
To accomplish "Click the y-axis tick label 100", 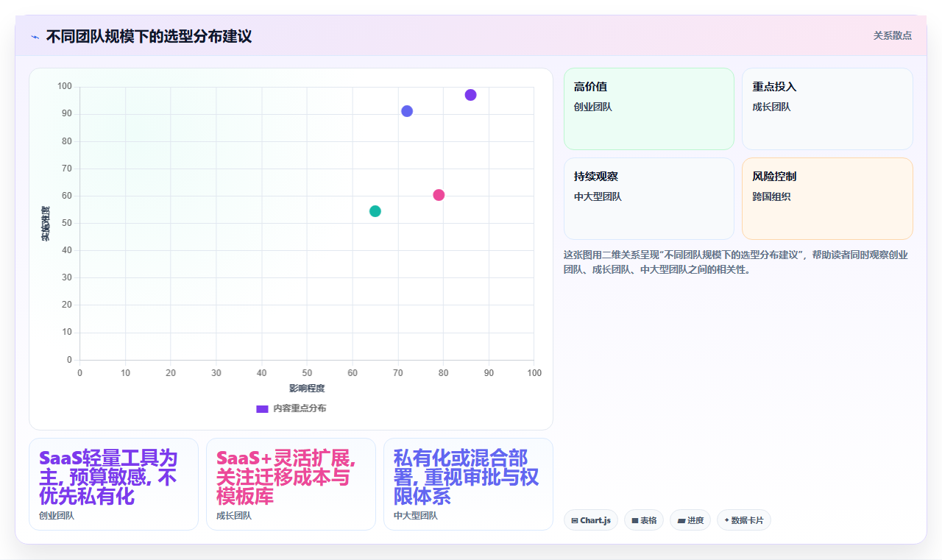I will click(65, 87).
